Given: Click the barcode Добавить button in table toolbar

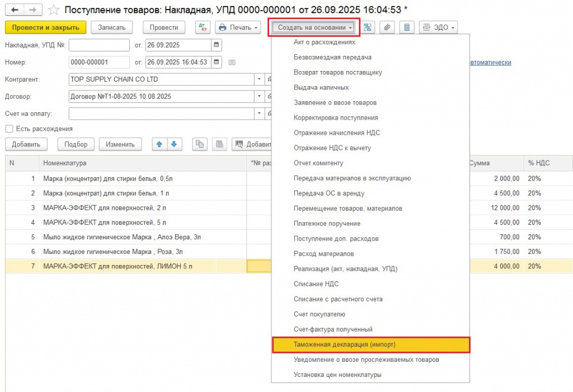Looking at the screenshot, I should coord(252,144).
